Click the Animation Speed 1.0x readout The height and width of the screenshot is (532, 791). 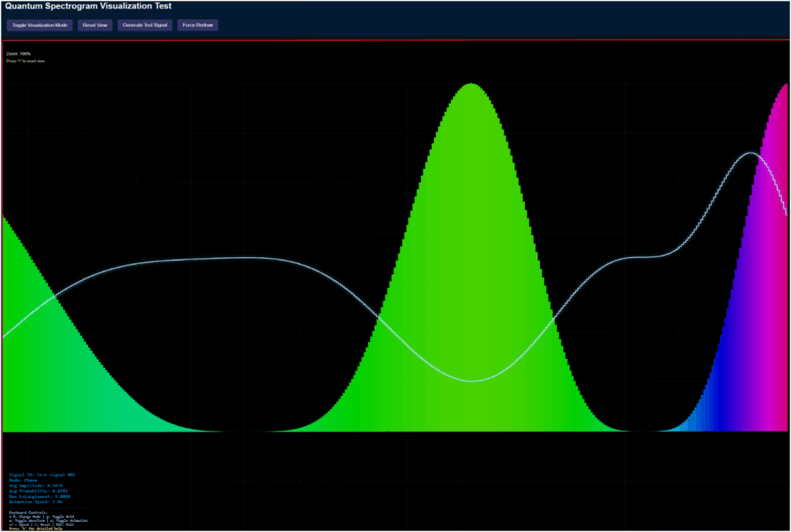[x=36, y=502]
